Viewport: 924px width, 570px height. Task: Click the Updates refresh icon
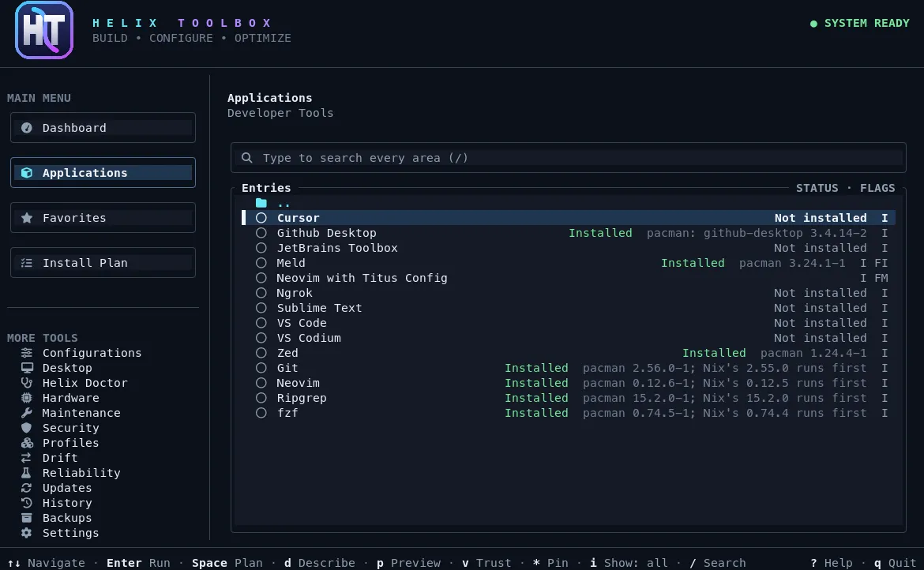tap(27, 488)
